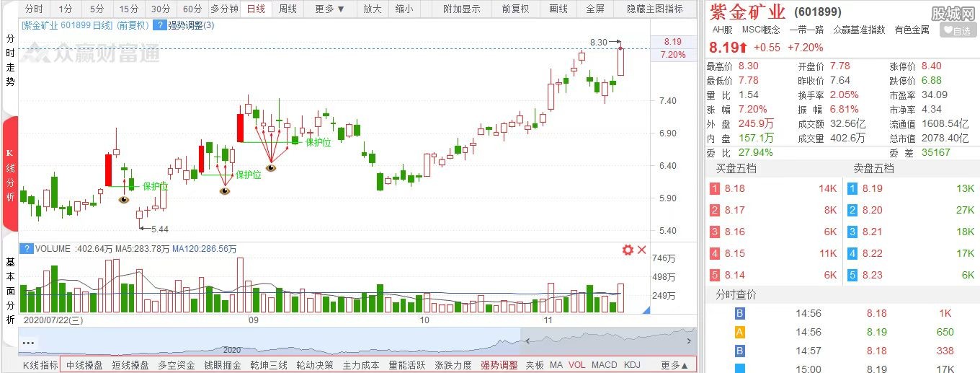Click 卖盘五档 header
This screenshot has width=980, height=373.
[873, 168]
